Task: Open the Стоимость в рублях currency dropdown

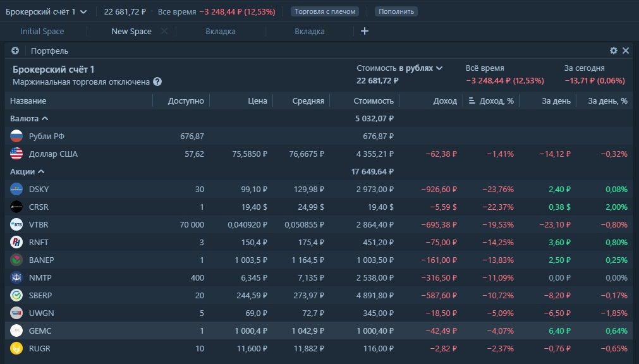Action: pyautogui.click(x=399, y=68)
